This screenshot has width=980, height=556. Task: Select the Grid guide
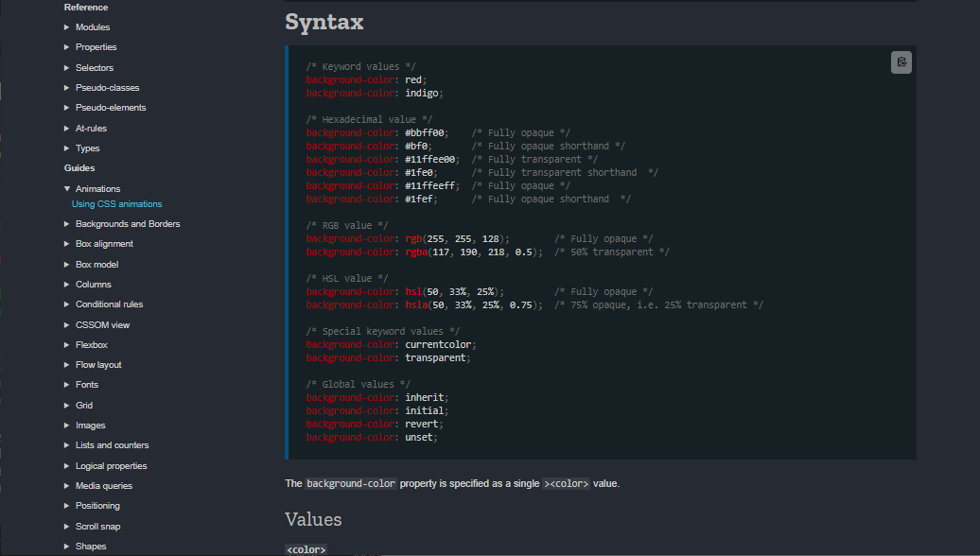click(x=84, y=406)
